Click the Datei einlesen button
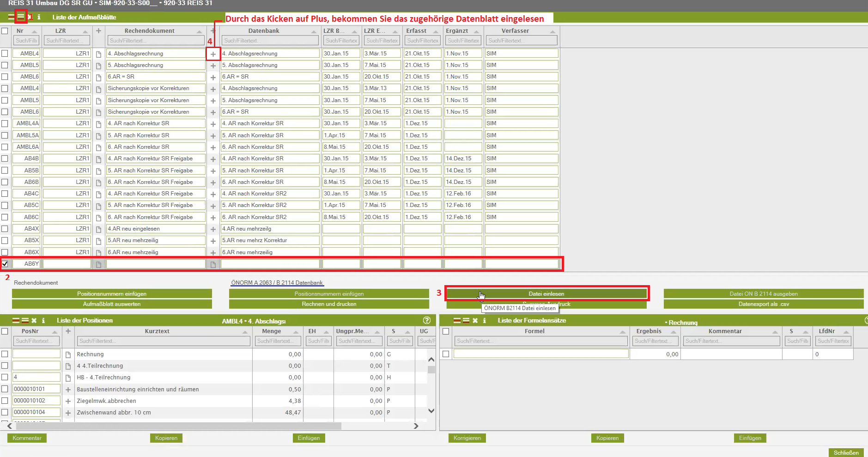This screenshot has width=868, height=457. 546,293
